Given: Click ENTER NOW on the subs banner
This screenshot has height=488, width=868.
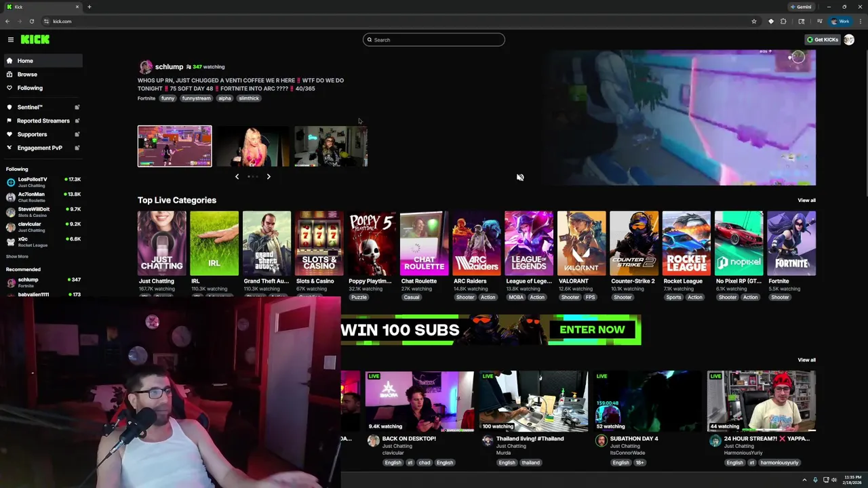Looking at the screenshot, I should (592, 330).
